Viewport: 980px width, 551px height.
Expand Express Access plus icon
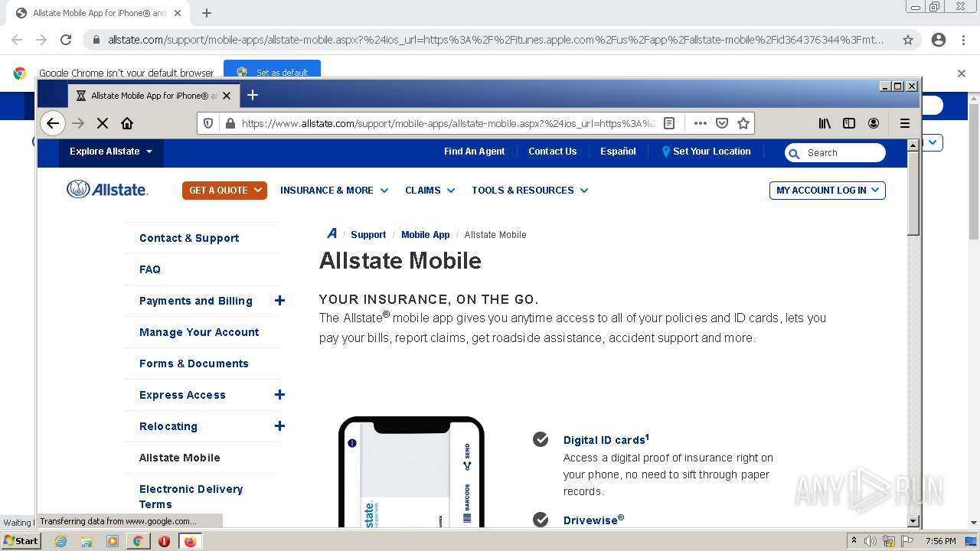[279, 395]
